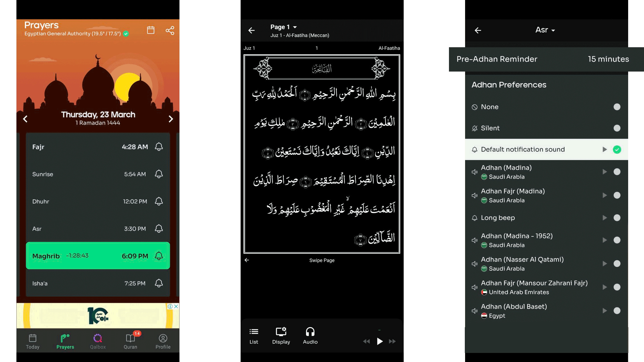
Task: Select Default notification sound radio
Action: [x=617, y=149]
